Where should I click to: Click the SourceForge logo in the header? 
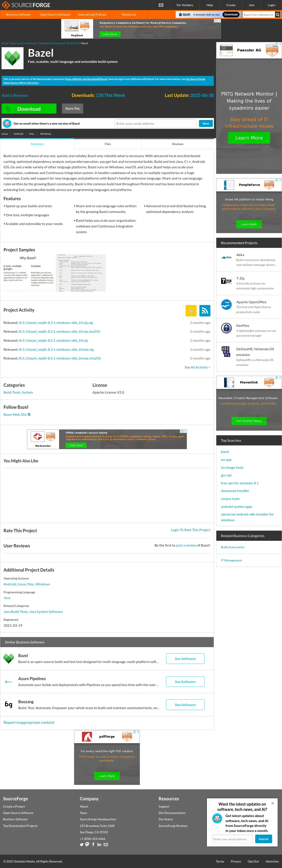(26, 5)
